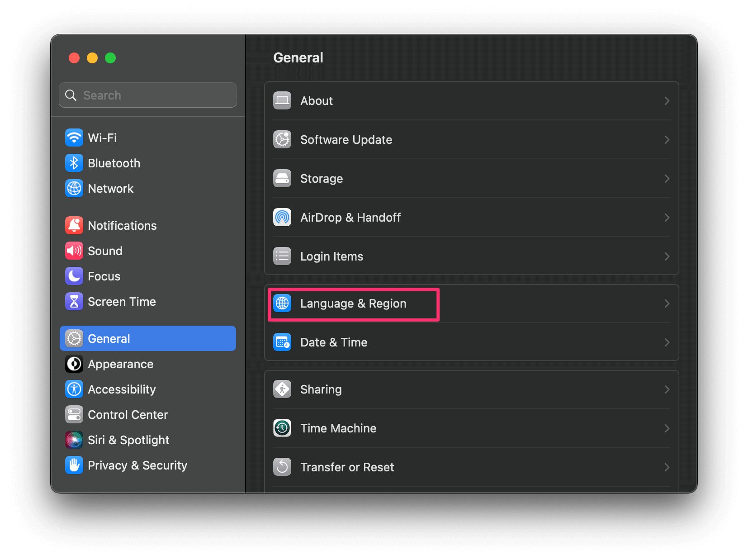Click the Sharing icon
Image resolution: width=748 pixels, height=560 pixels.
click(x=282, y=389)
